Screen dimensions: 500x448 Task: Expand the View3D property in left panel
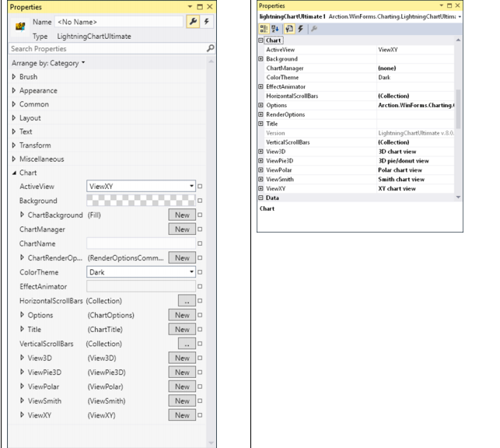tap(22, 358)
